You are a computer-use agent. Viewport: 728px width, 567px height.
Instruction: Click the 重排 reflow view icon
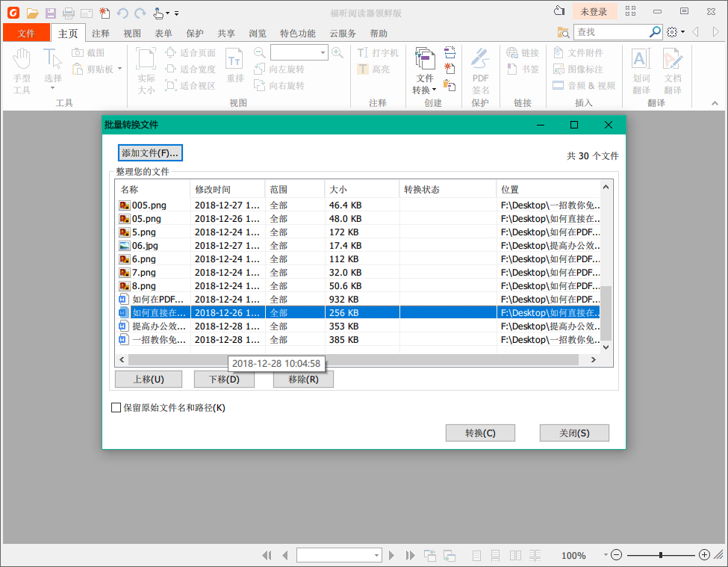coord(235,67)
